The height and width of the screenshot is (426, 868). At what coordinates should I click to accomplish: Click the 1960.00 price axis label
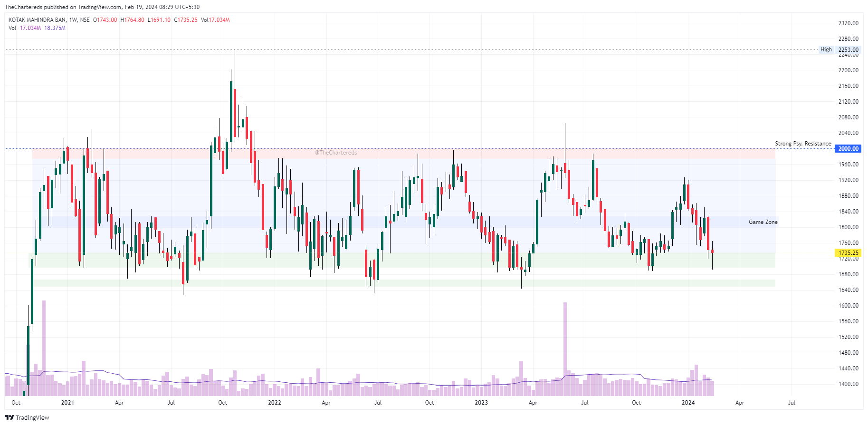click(848, 165)
